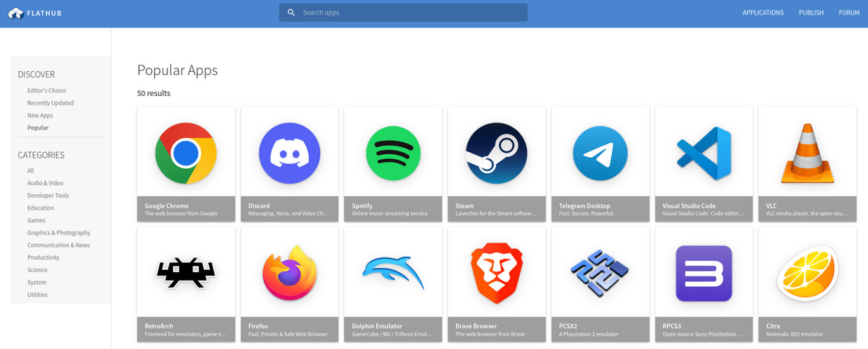This screenshot has width=868, height=349.
Task: Select the System category
Action: tap(37, 282)
